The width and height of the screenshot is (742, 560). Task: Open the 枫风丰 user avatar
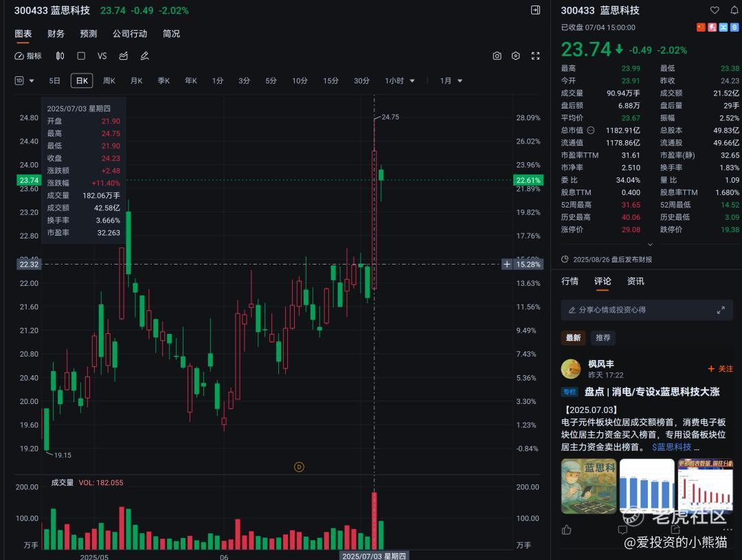(571, 369)
